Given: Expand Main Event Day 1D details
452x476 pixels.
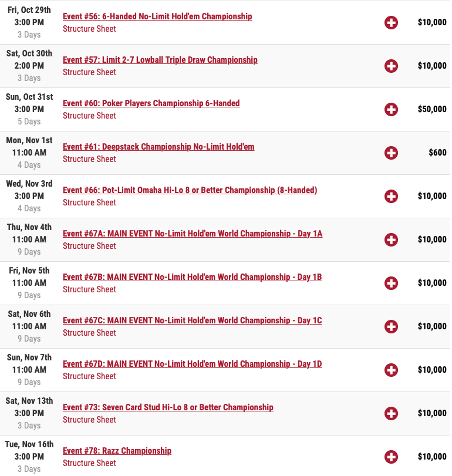Looking at the screenshot, I should coord(391,370).
